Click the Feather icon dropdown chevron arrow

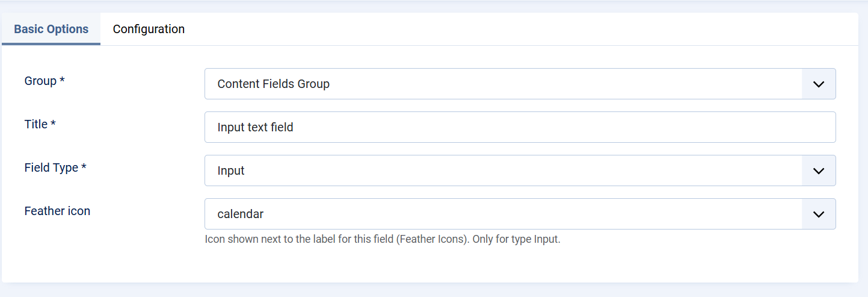818,214
